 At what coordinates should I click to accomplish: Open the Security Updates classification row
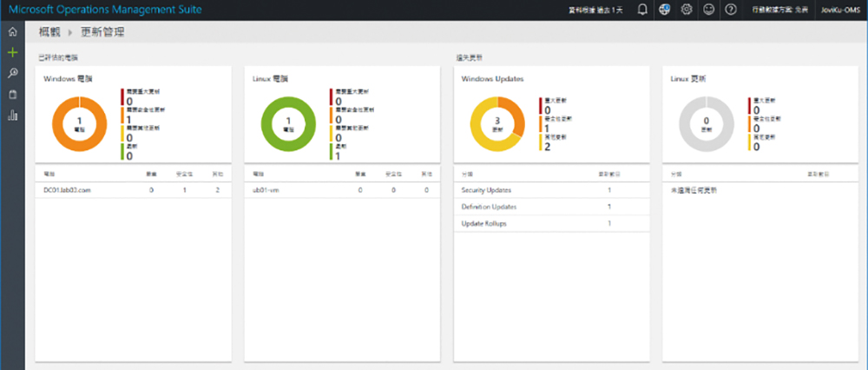tap(551, 190)
